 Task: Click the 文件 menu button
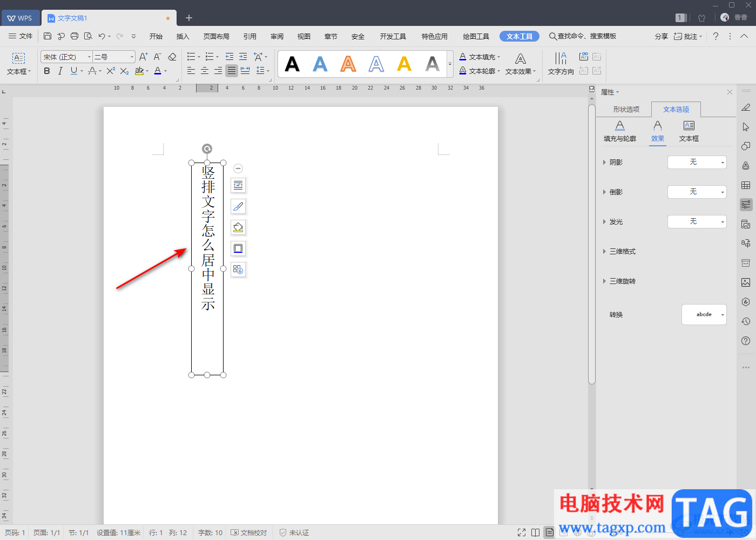tap(21, 36)
